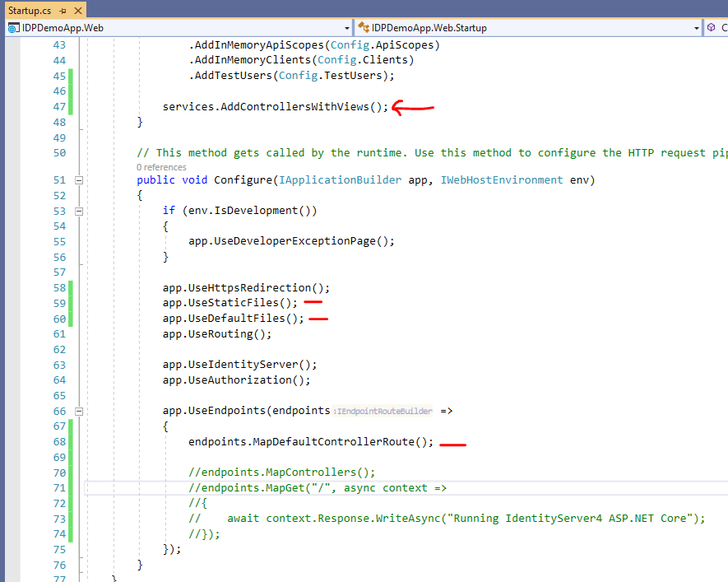728x582 pixels.
Task: Click '.AddTestUsers(Config.TestUsers);' line
Action: point(291,76)
